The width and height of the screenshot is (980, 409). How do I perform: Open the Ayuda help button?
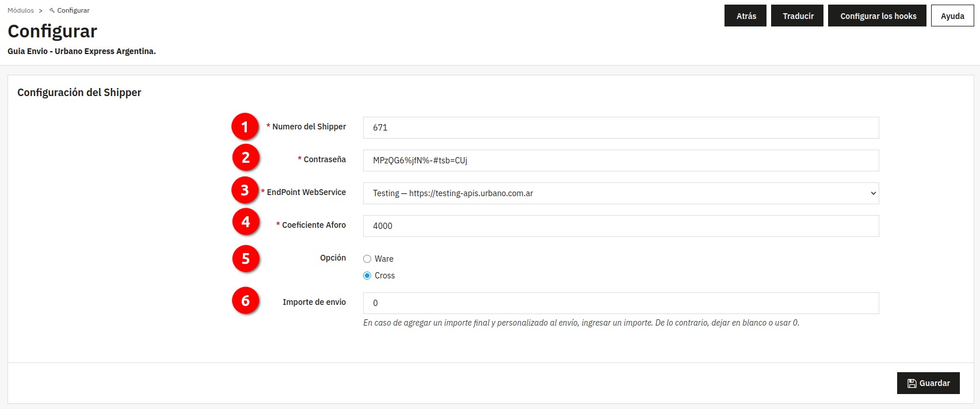[x=952, y=16]
